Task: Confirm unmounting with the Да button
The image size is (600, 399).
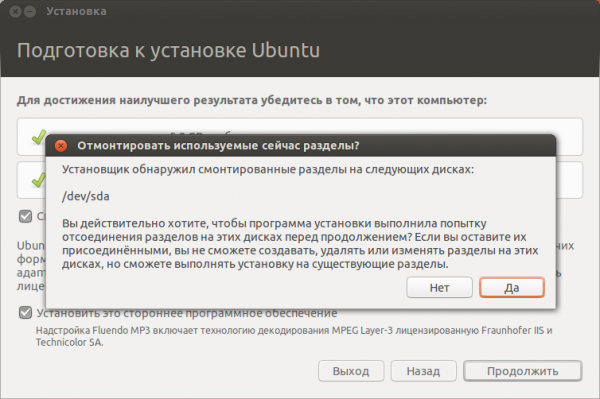Action: 512,287
